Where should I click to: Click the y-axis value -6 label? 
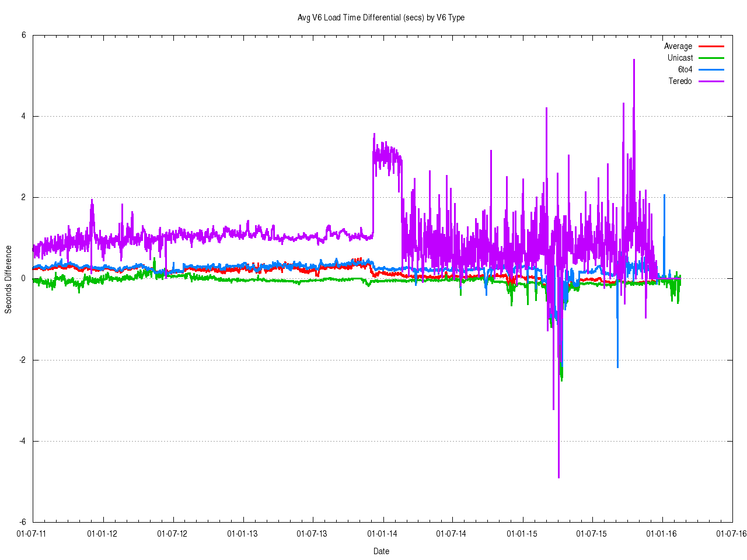point(22,522)
